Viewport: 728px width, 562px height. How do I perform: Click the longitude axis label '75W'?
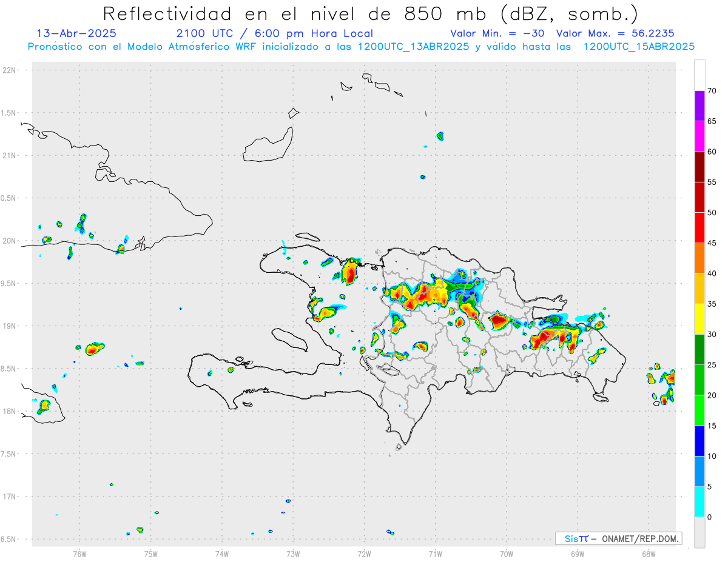(151, 554)
